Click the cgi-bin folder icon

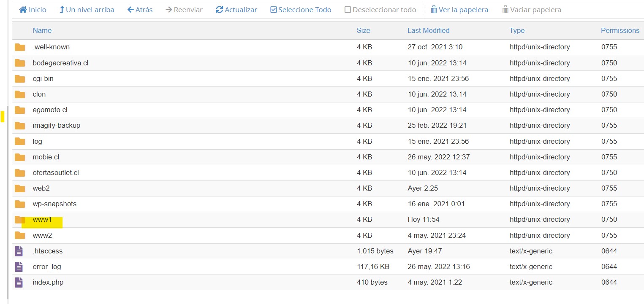pyautogui.click(x=20, y=78)
